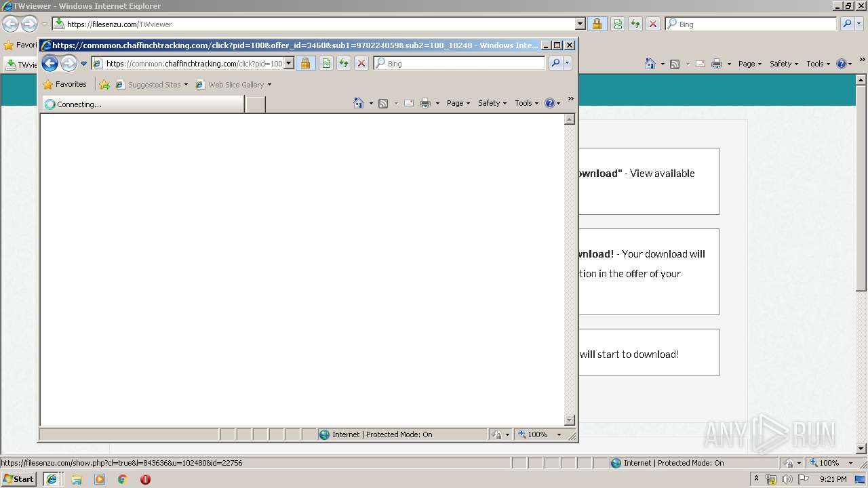The image size is (868, 488).
Task: Open Safety menu in main window
Action: [784, 64]
